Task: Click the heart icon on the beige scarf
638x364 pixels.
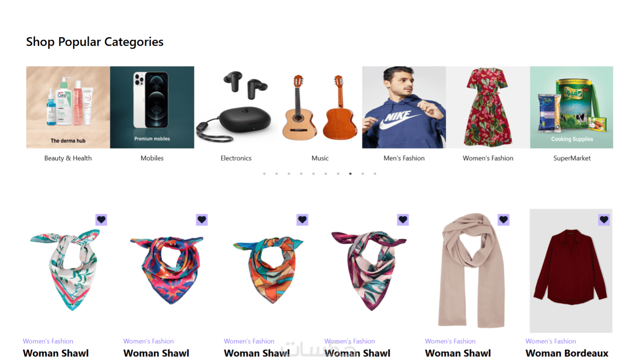Action: click(x=504, y=220)
